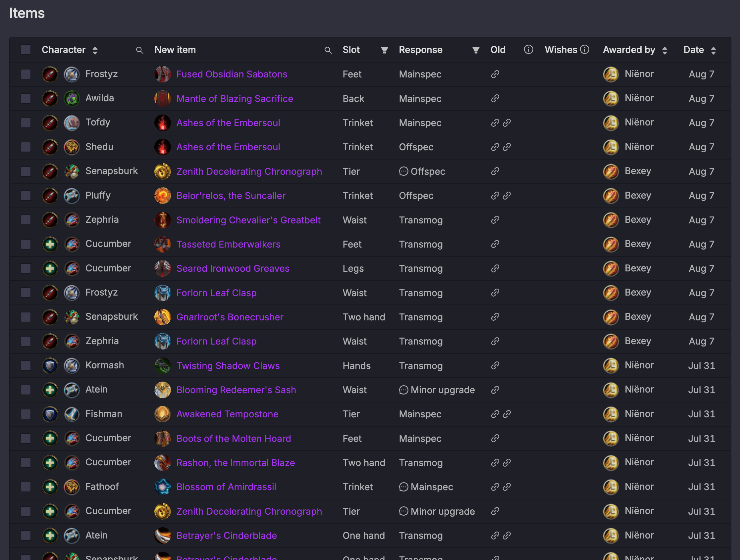Open Blossom of Amirdrassil link
Viewport: 740px width, 560px height.
[226, 487]
